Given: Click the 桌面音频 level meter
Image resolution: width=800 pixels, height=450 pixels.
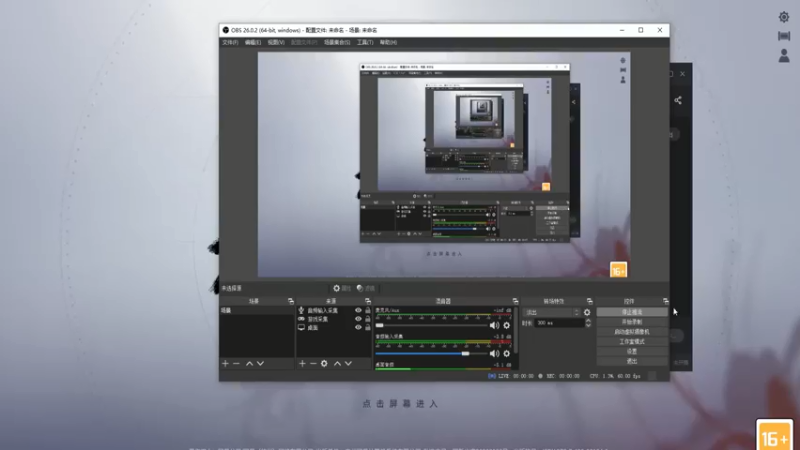Looking at the screenshot, I should coord(443,368).
